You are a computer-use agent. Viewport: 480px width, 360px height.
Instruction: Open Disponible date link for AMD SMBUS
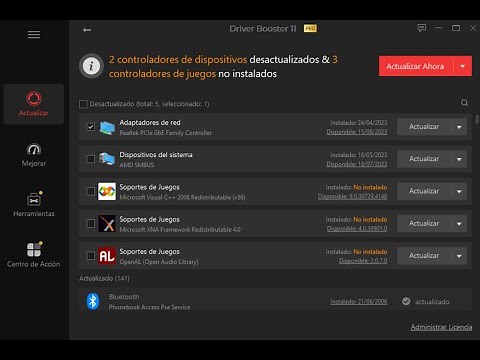357,164
